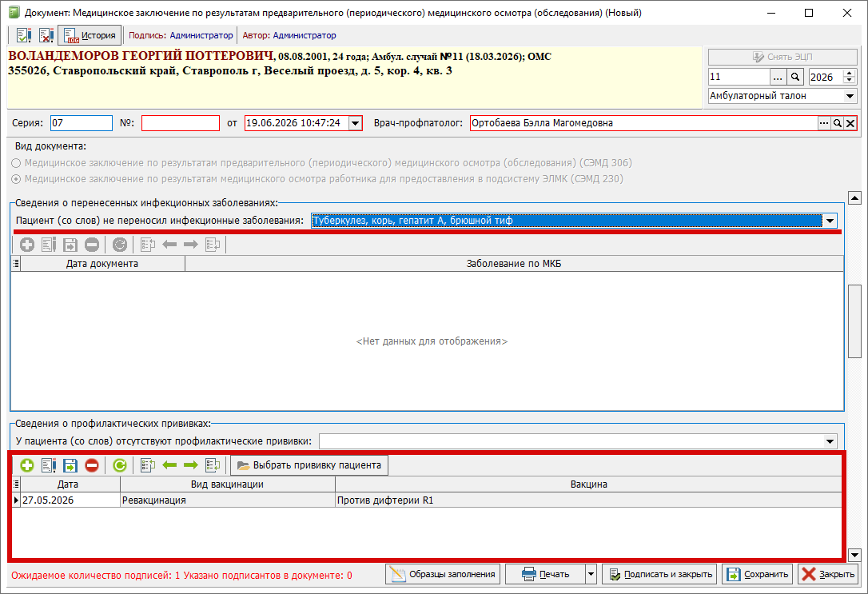Click Вакцина column header

(x=589, y=484)
